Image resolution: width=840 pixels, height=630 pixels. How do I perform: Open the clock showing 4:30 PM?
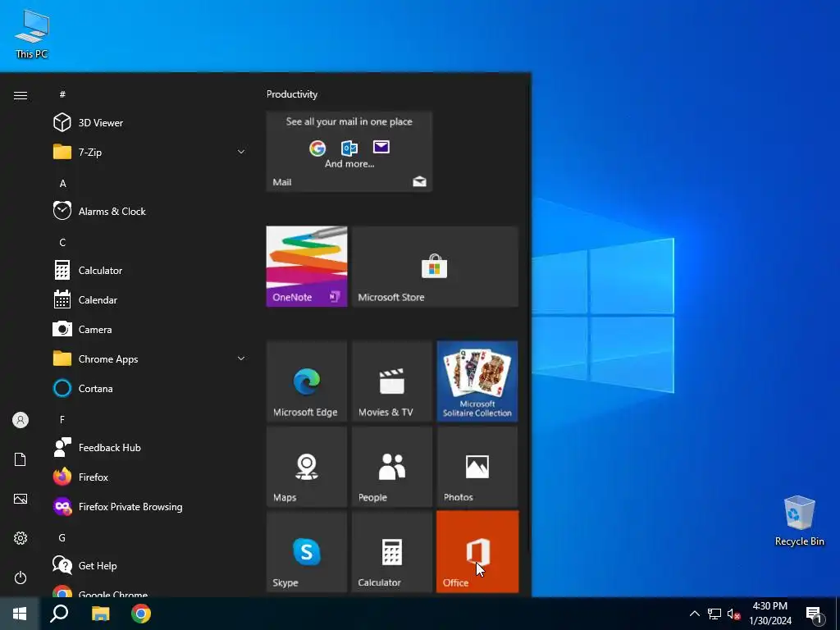769,614
